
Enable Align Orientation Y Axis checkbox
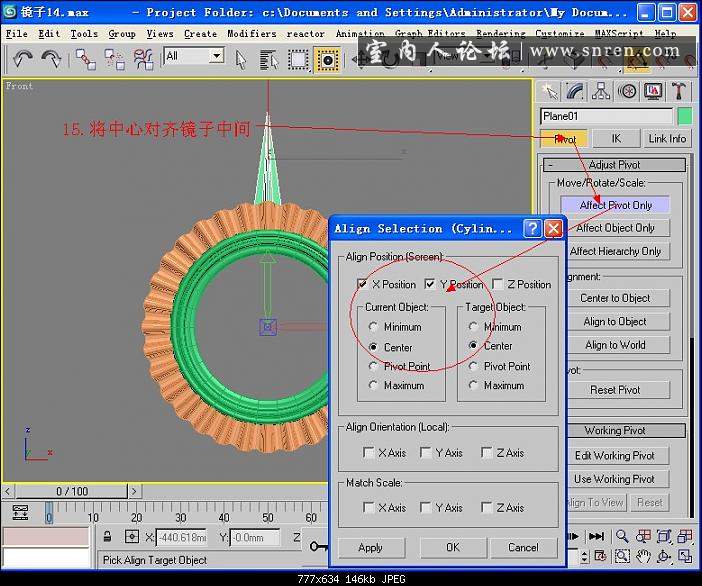click(426, 453)
